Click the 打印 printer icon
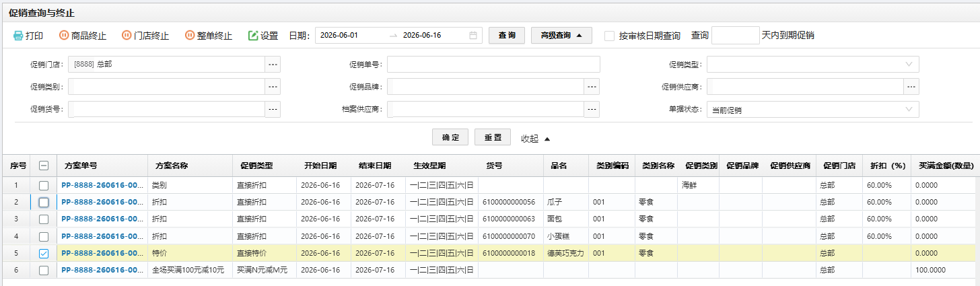 [18, 36]
